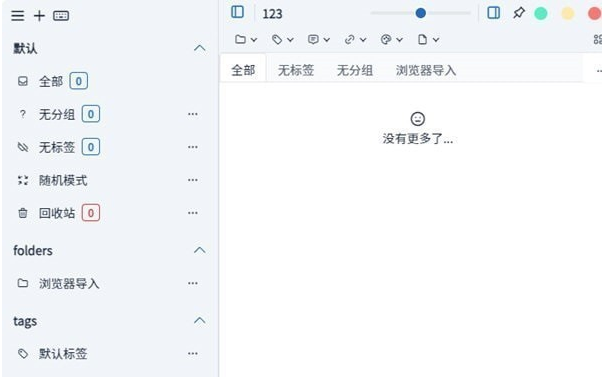The width and height of the screenshot is (606, 377).
Task: Select 无标签 in the sidebar
Action: [57, 147]
